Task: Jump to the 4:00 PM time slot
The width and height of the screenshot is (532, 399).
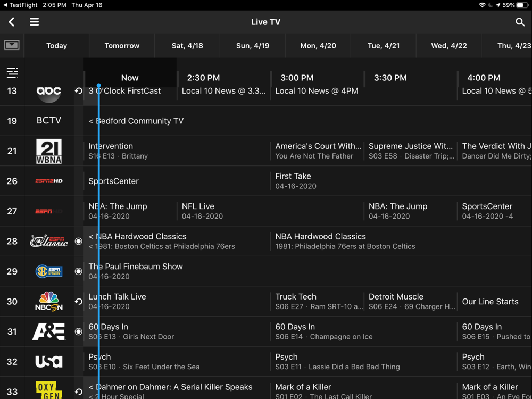Action: 484,78
